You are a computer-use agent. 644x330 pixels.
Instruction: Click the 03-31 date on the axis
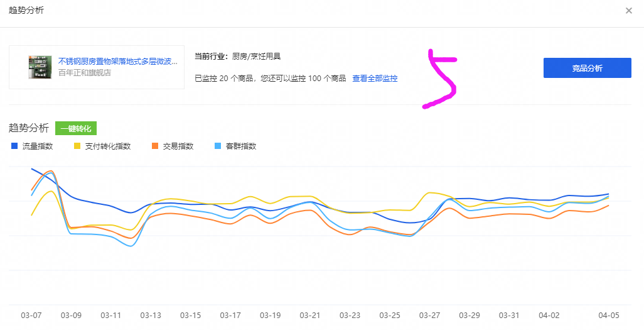coord(509,316)
